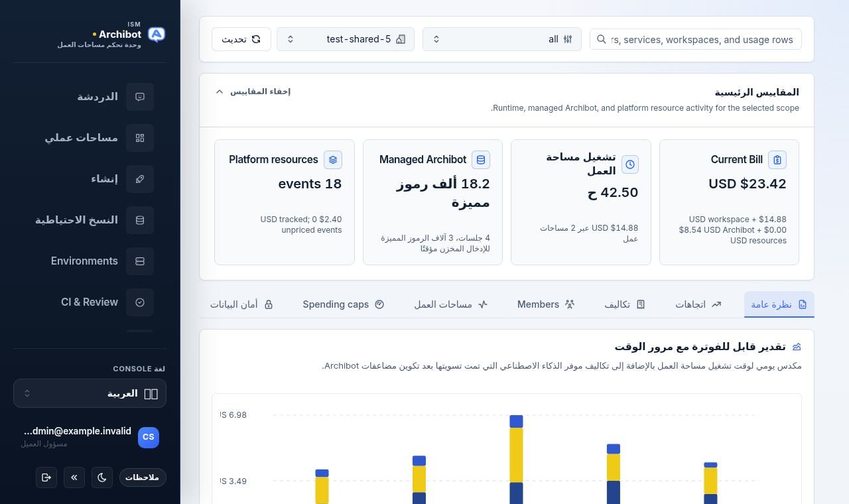Click the إنشاء rocket icon
The height and width of the screenshot is (504, 849).
pos(140,179)
